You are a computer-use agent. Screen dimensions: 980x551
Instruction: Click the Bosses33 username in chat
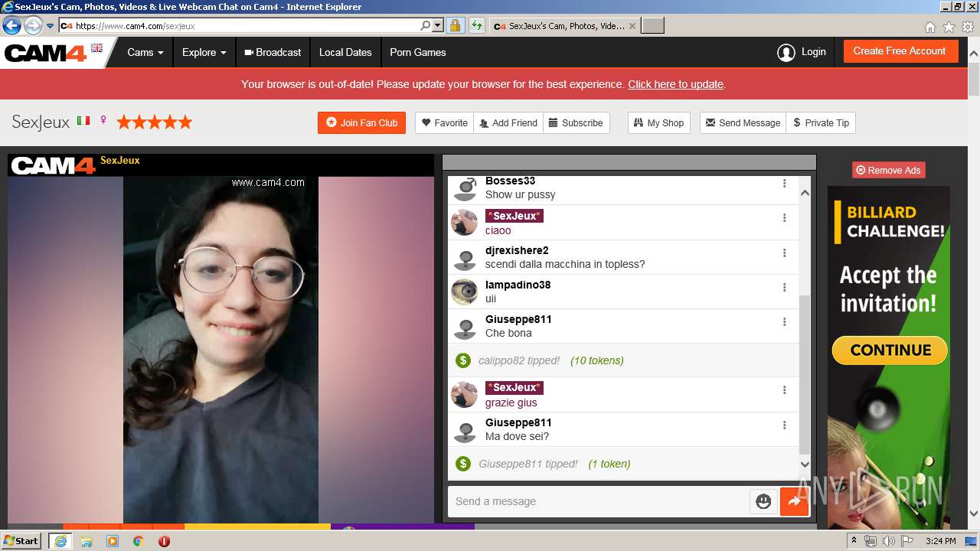(x=510, y=181)
